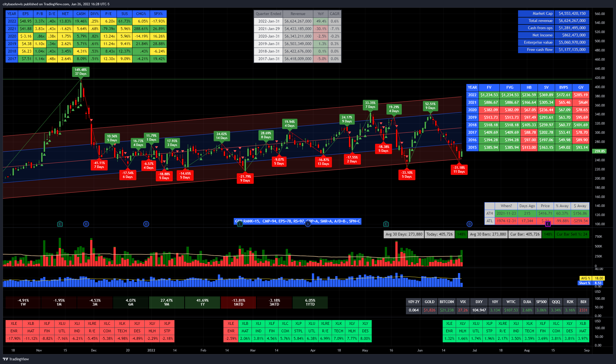This screenshot has width=616, height=364.
Task: Click the CAGR column header
Action: pyautogui.click(x=334, y=14)
